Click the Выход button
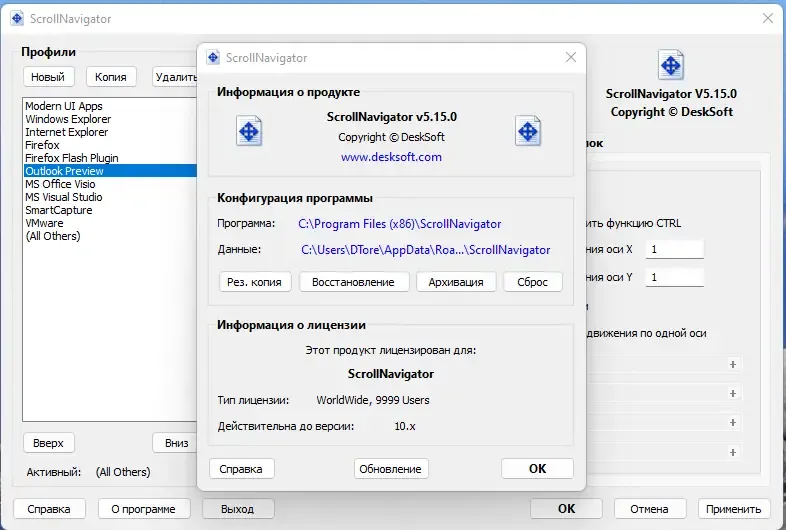Image resolution: width=786 pixels, height=530 pixels. coord(238,509)
